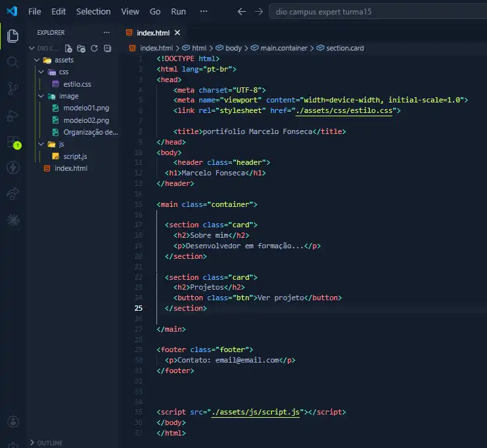The width and height of the screenshot is (487, 448).
Task: Open the Search view in activity bar
Action: click(12, 62)
